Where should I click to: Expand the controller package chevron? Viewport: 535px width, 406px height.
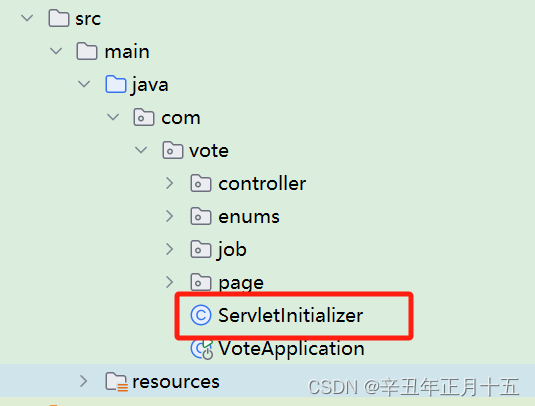[x=170, y=183]
